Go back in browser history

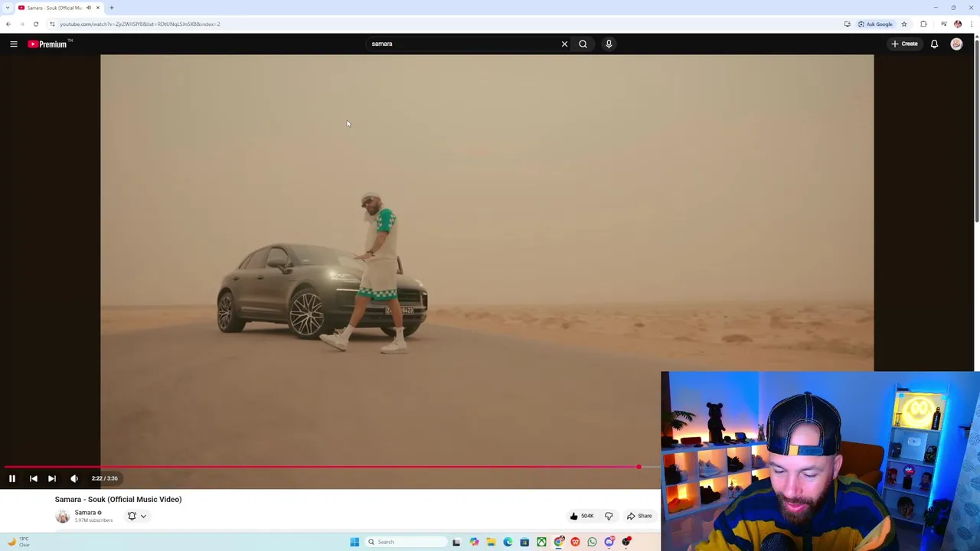pyautogui.click(x=8, y=24)
